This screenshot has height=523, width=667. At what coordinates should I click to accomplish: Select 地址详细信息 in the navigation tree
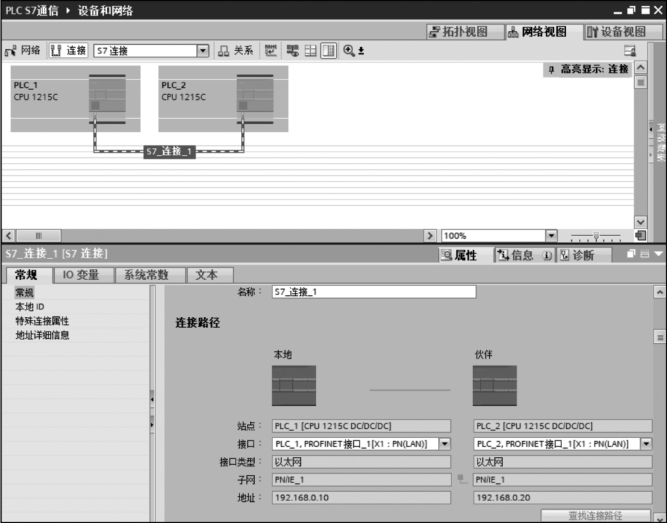click(42, 335)
